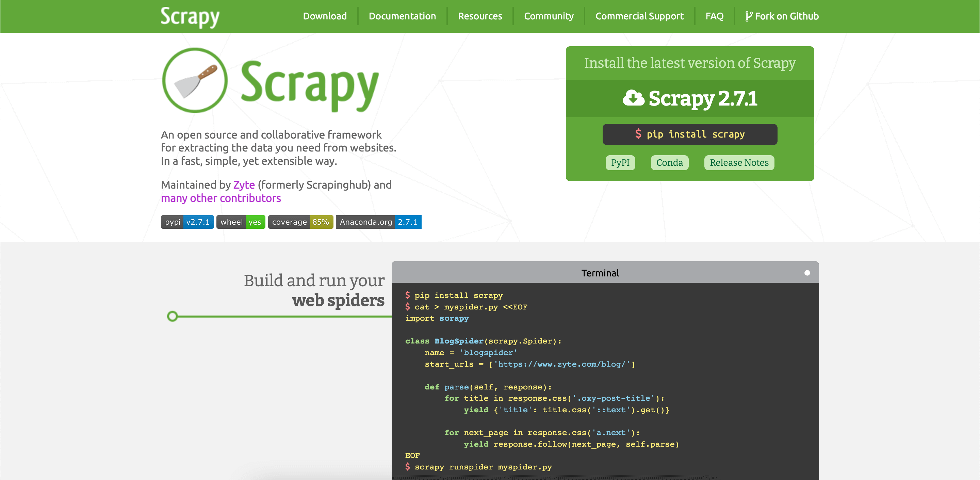Open the PyPI button
This screenshot has width=980, height=480.
click(x=620, y=162)
